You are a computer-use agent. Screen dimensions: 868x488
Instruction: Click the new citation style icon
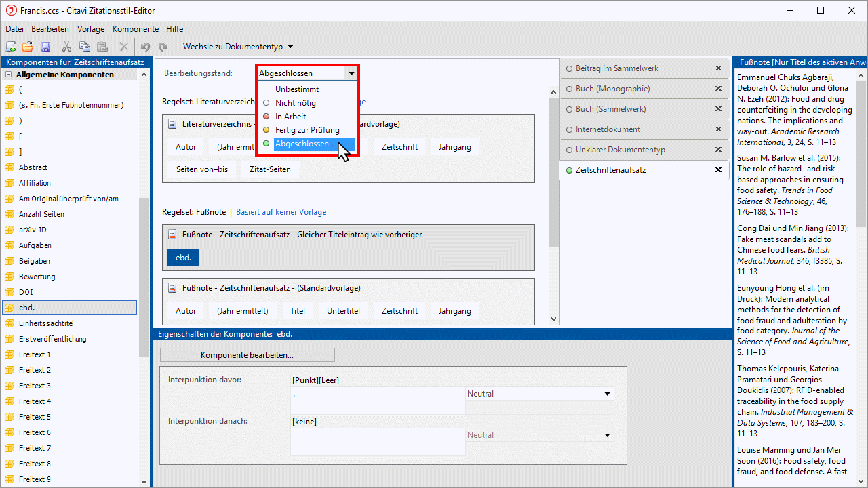coord(11,47)
